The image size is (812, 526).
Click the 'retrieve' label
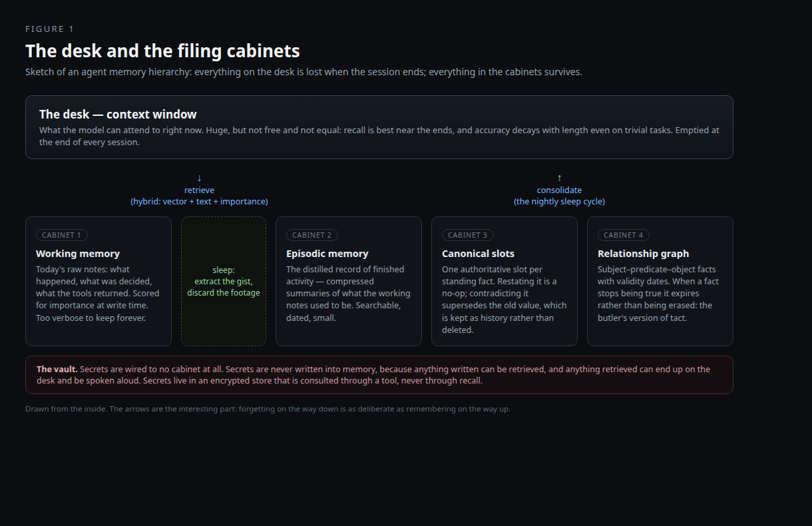[x=199, y=190]
